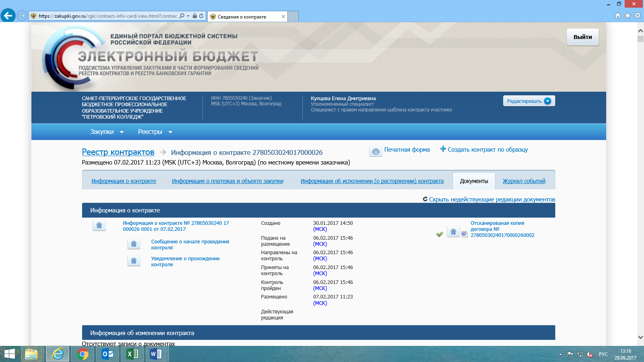Click signature icon next to Сообщение о начале проведения контроля
Screen dimensions: 644x362
[134, 244]
